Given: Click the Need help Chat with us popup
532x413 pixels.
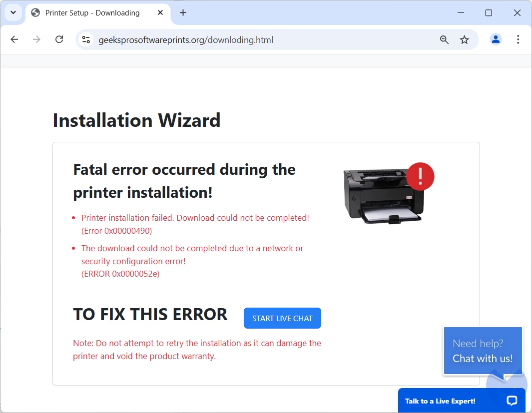Looking at the screenshot, I should pyautogui.click(x=482, y=351).
